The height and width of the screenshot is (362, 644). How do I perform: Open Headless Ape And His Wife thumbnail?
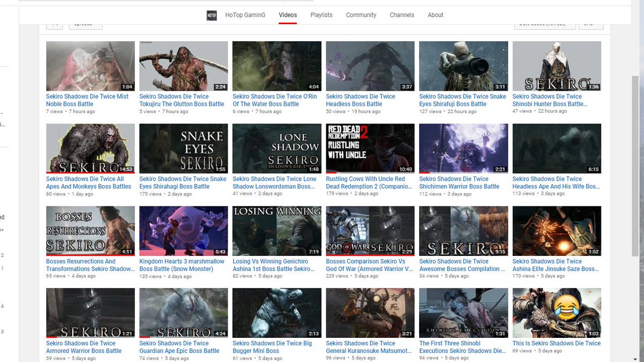(557, 149)
